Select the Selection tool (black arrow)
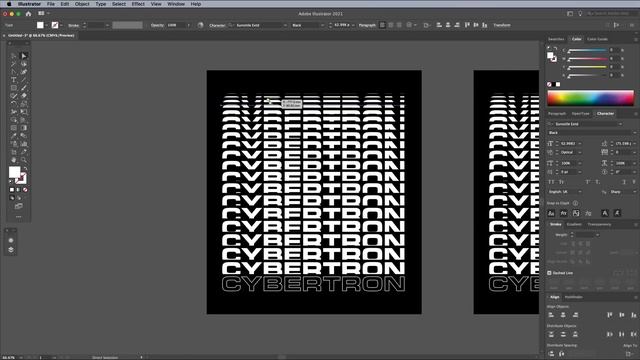 click(x=13, y=56)
